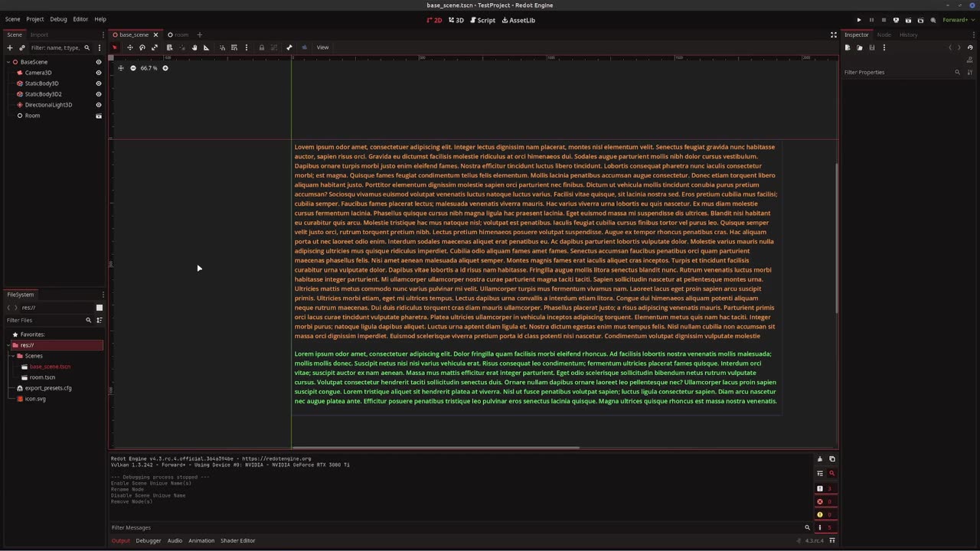Open the View menu in viewport toolbar

click(x=322, y=47)
